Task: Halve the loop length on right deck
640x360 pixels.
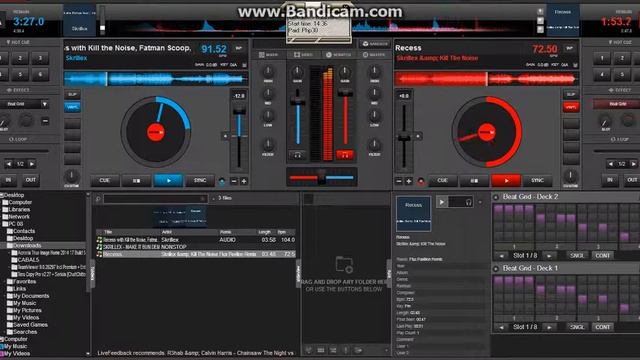Action: click(611, 164)
